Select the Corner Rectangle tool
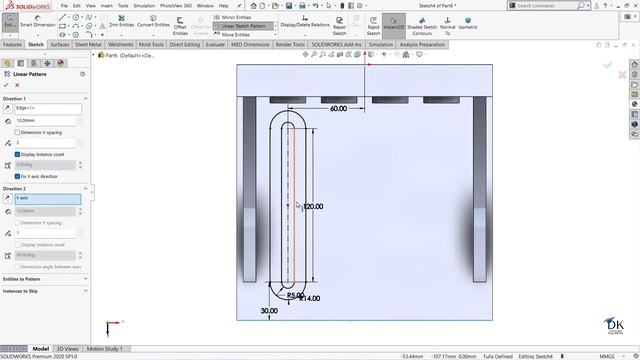The width and height of the screenshot is (640, 360). coord(62,26)
